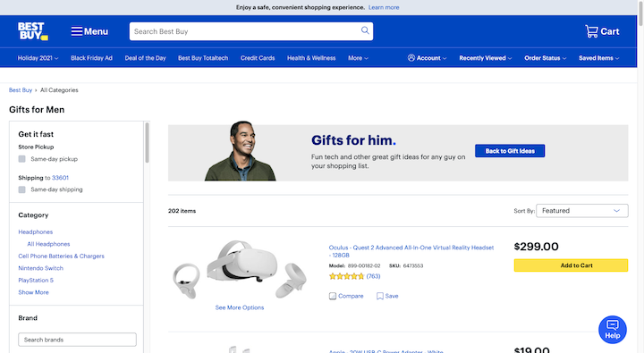
Task: Open the Sort By Featured dropdown
Action: click(x=582, y=211)
